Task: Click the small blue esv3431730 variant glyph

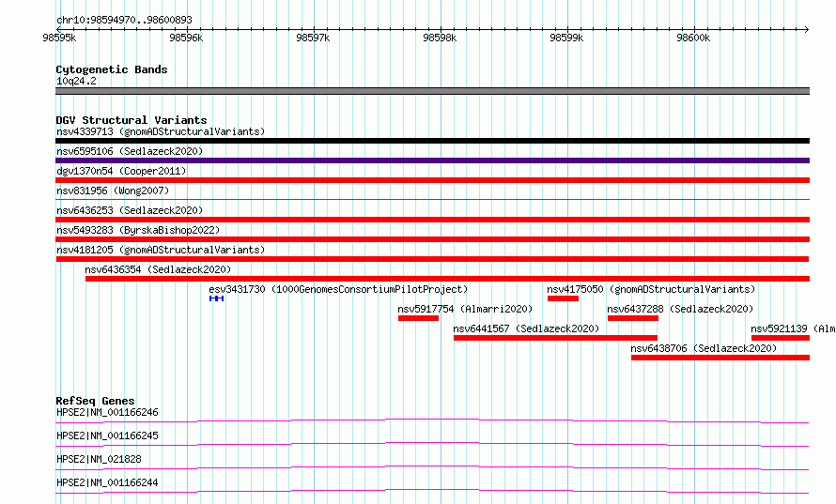Action: pyautogui.click(x=216, y=298)
